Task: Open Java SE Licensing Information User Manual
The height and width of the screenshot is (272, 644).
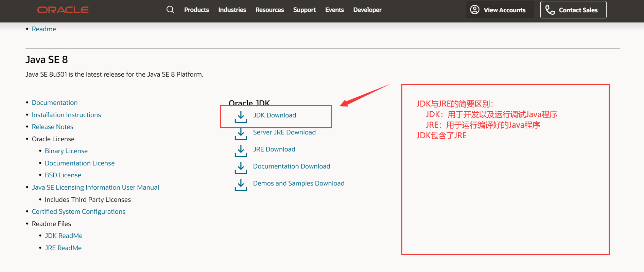Action: [95, 188]
